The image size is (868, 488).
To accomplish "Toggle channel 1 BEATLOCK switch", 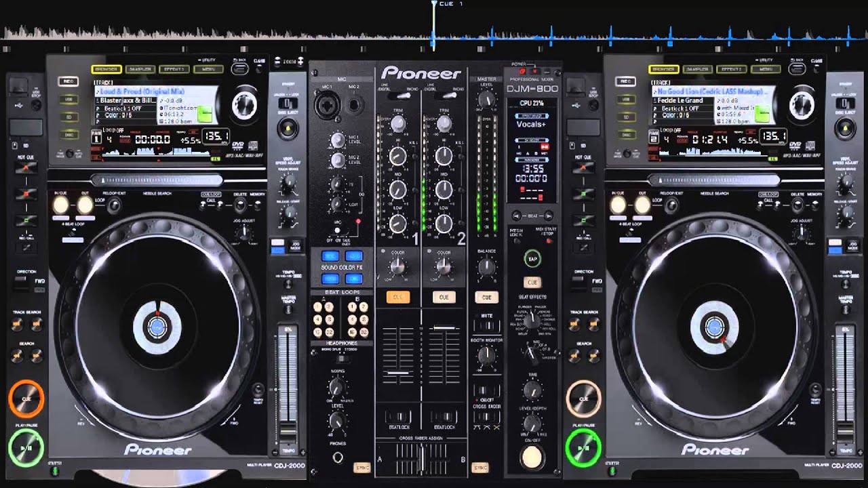I will tap(398, 417).
